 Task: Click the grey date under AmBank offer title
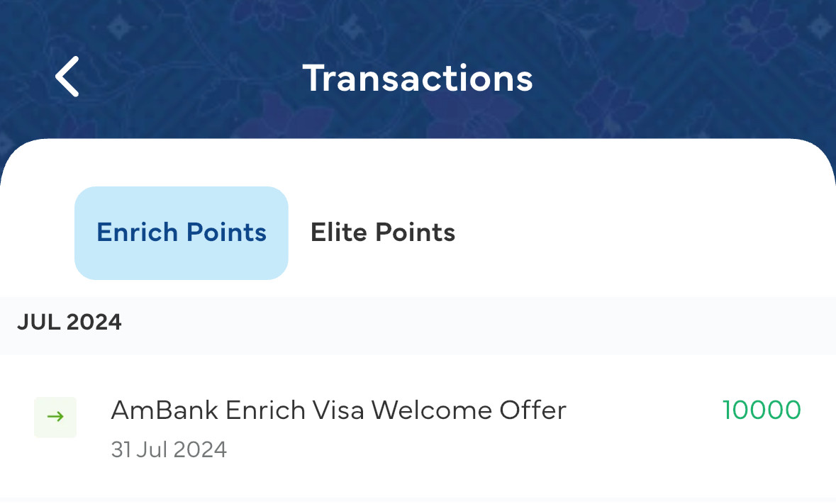click(x=169, y=449)
